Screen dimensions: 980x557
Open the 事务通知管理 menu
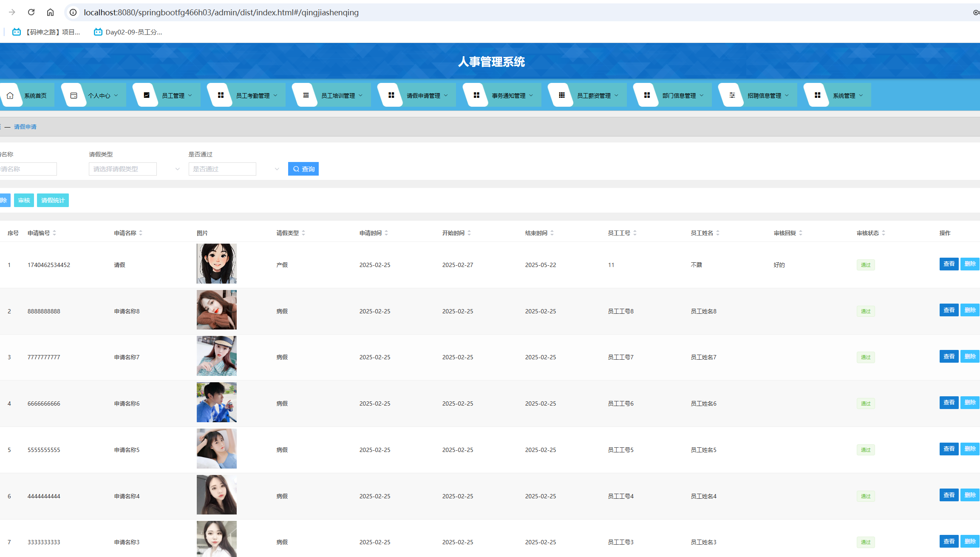(509, 96)
